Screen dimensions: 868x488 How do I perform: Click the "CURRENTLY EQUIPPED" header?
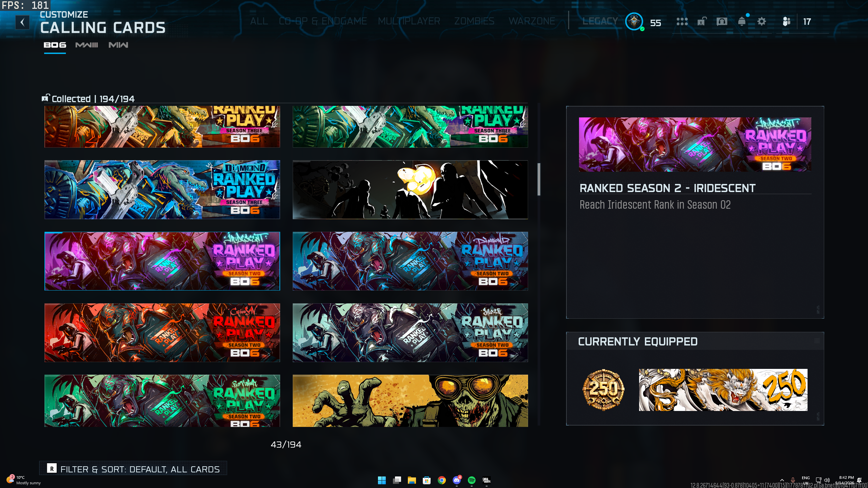point(638,341)
